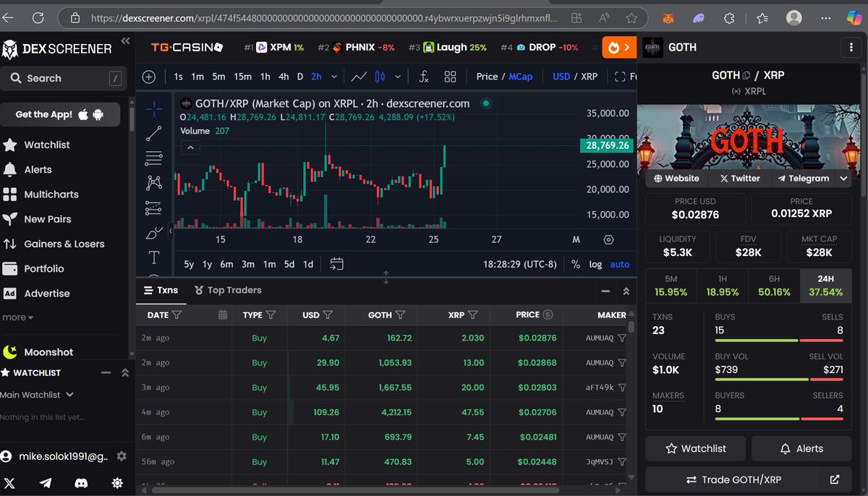Screen dimensions: 868x496
Task: Select the Fibonacci retracement tool
Action: pyautogui.click(x=153, y=158)
